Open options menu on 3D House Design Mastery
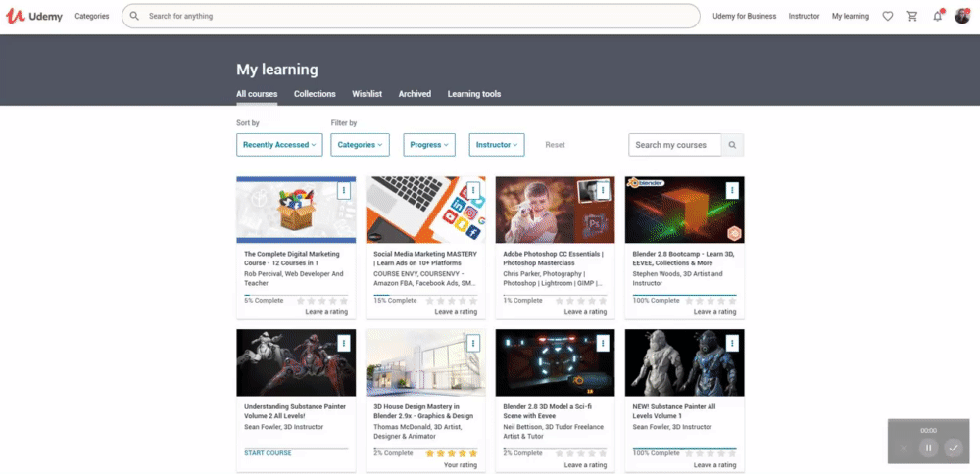The height and width of the screenshot is (474, 980). (473, 343)
